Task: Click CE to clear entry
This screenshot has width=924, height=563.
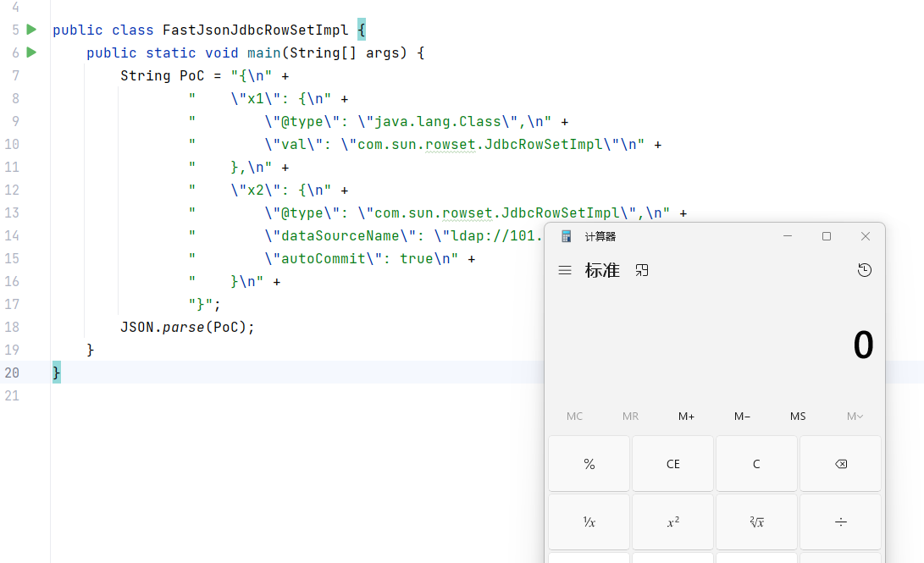Action: (673, 464)
